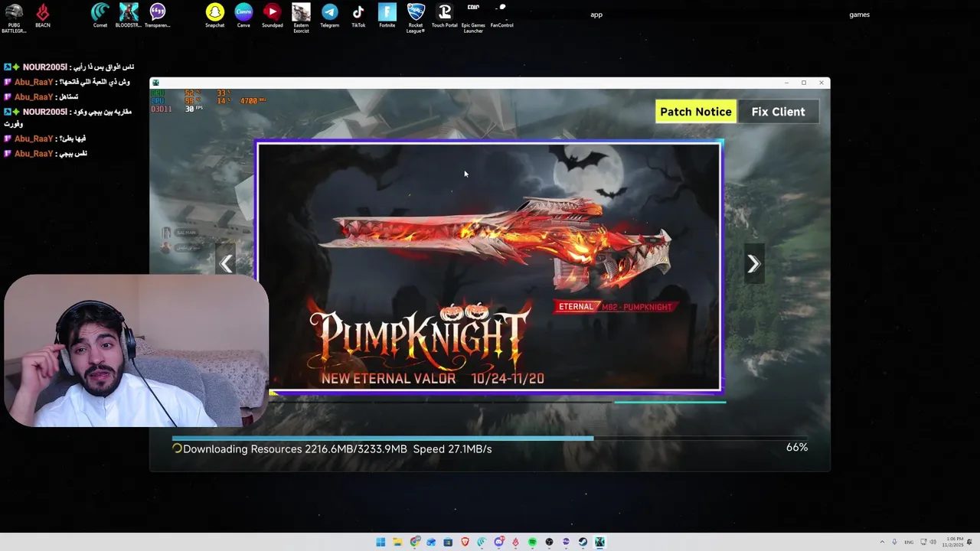Click the app desktop group label
980x551 pixels.
point(596,15)
